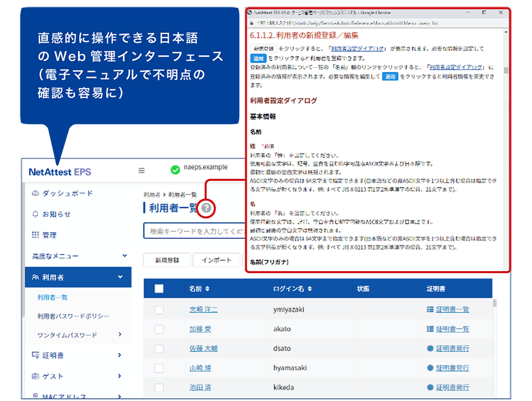Expand 高度なメニュー chevron
The width and height of the screenshot is (532, 401).
click(x=125, y=256)
